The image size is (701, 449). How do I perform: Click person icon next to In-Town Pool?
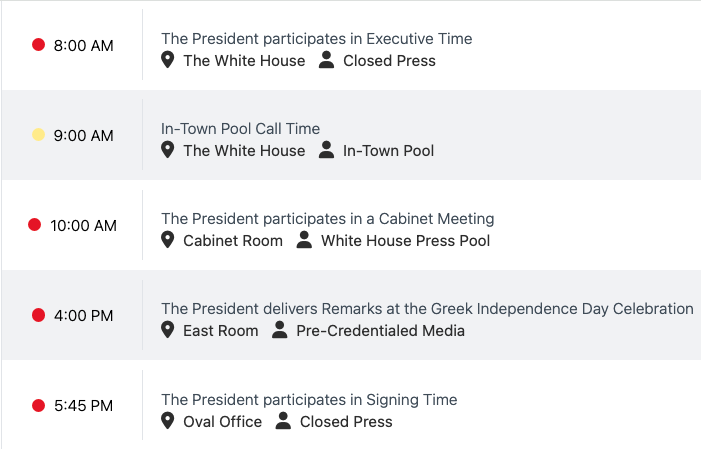click(x=326, y=150)
